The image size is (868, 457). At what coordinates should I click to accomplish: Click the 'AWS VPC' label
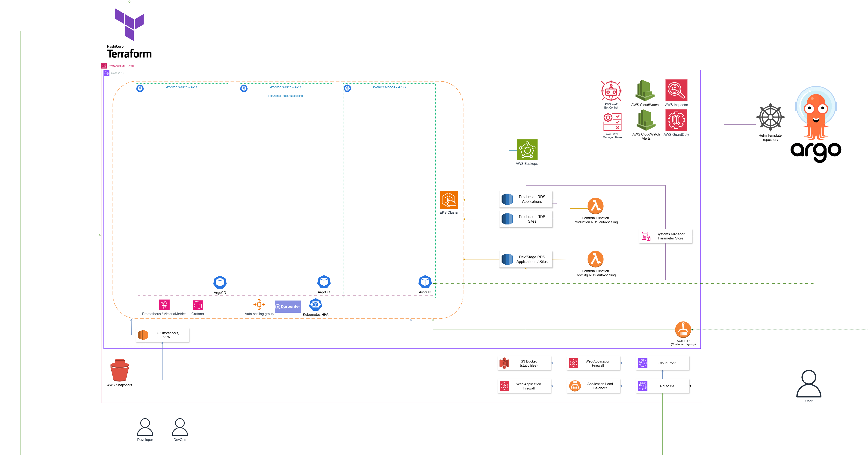117,73
